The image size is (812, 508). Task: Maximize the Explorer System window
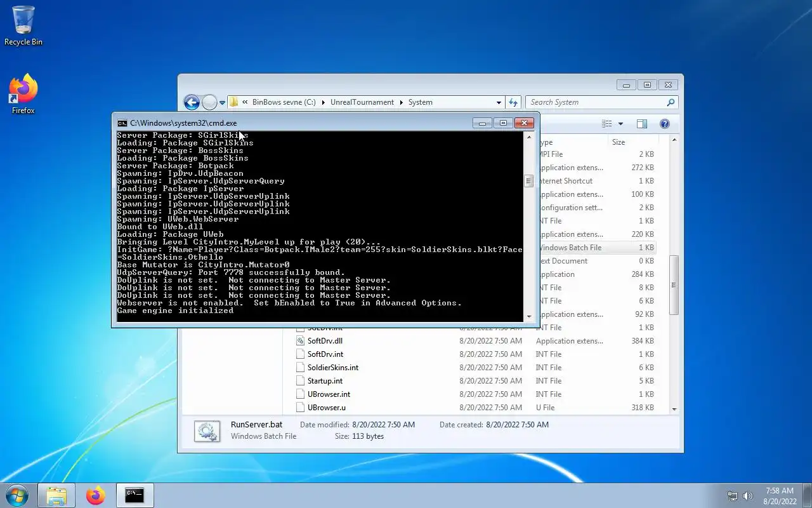click(647, 85)
